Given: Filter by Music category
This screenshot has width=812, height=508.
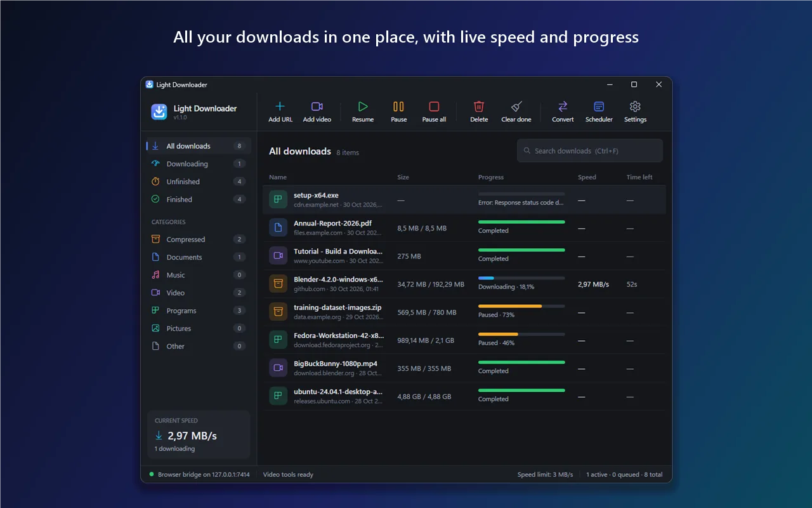Looking at the screenshot, I should [x=199, y=275].
